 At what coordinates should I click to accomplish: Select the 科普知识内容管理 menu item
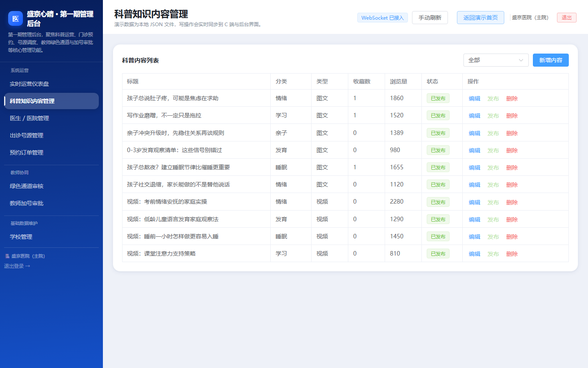[x=51, y=101]
